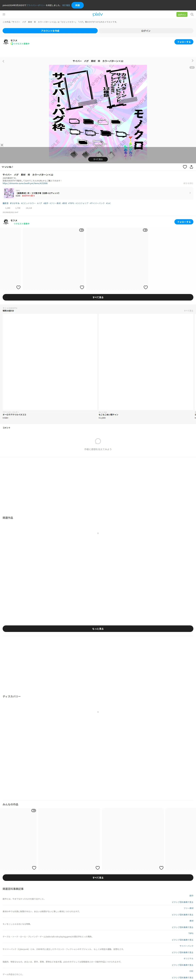Expand description with 続きを読む
Viewport: 196px width, 980px height.
click(x=188, y=183)
